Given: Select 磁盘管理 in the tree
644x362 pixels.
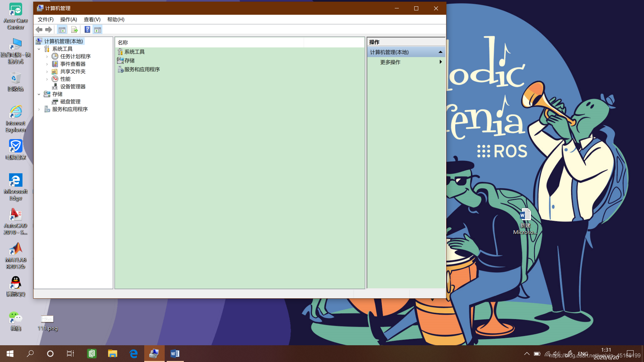Looking at the screenshot, I should pyautogui.click(x=70, y=102).
